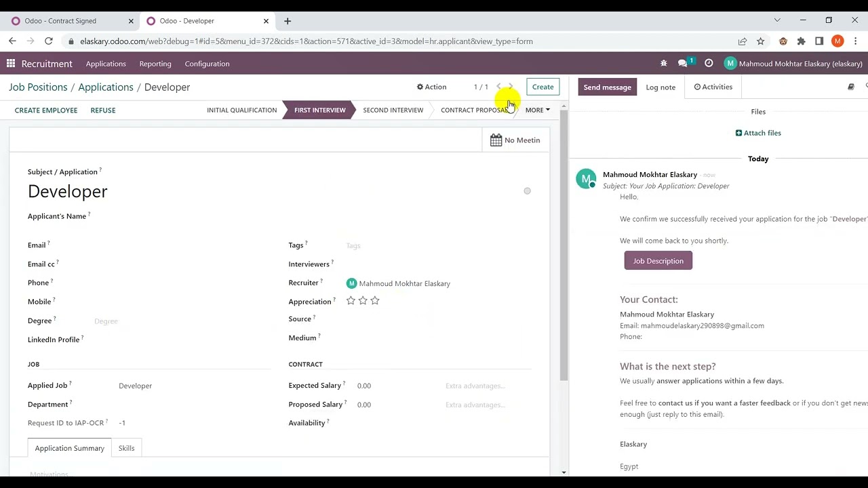Image resolution: width=868 pixels, height=488 pixels.
Task: Click the browser back arrow
Action: pos(12,41)
